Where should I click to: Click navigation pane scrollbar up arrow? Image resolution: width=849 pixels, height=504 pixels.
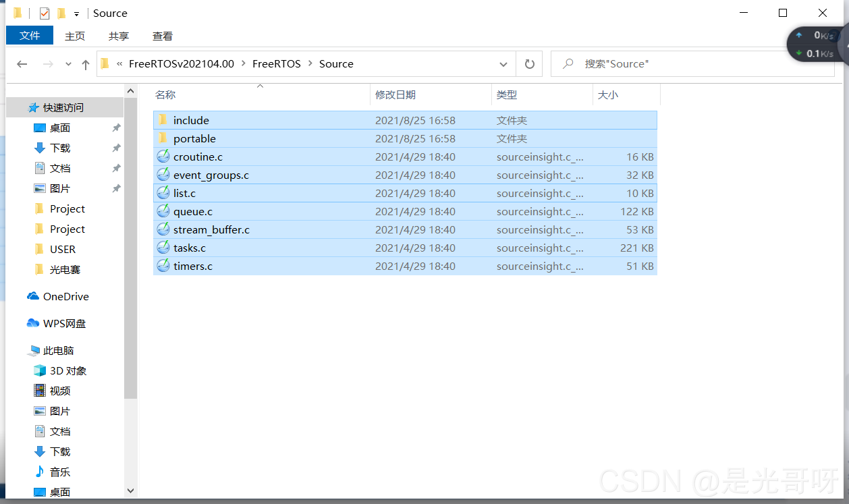point(131,91)
